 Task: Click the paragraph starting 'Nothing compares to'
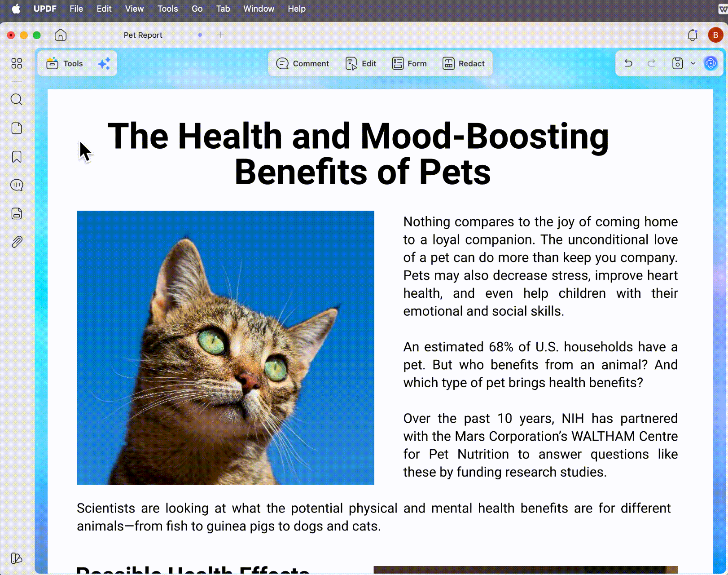pos(540,266)
